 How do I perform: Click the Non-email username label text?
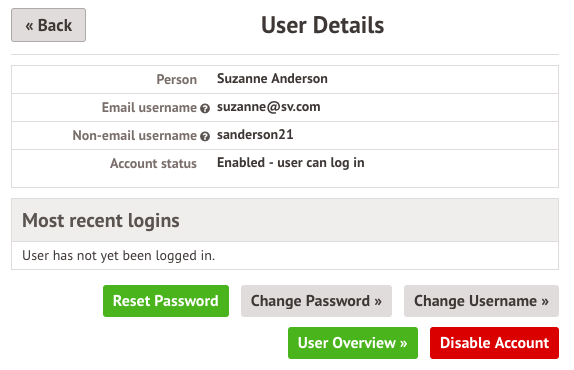click(134, 135)
